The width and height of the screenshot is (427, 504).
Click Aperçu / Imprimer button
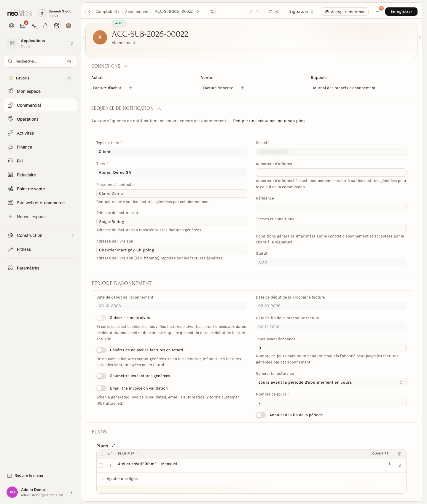pyautogui.click(x=345, y=12)
